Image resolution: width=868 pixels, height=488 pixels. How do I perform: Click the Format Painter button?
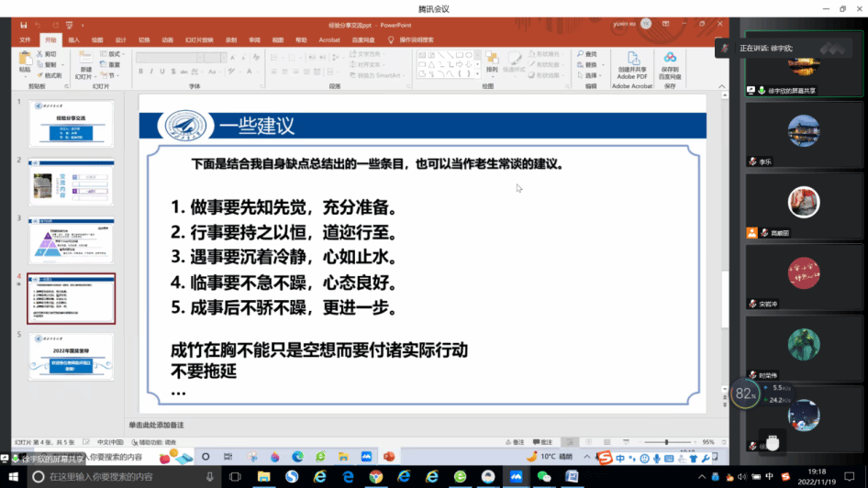coord(50,75)
